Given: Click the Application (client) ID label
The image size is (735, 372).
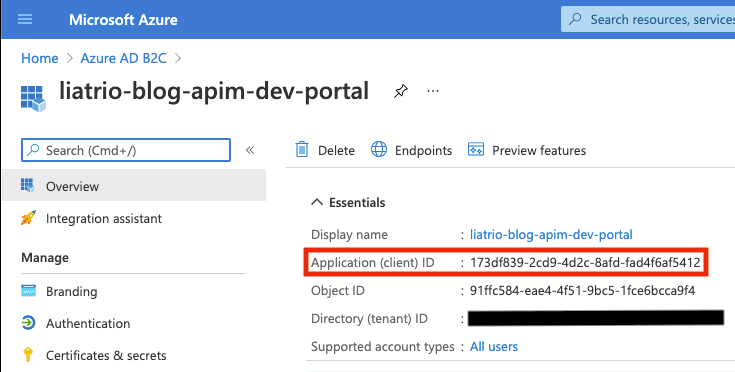Looking at the screenshot, I should 373,262.
